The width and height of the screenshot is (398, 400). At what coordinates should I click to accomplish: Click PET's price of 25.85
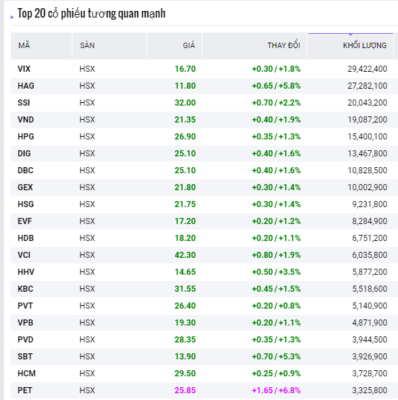click(x=185, y=390)
